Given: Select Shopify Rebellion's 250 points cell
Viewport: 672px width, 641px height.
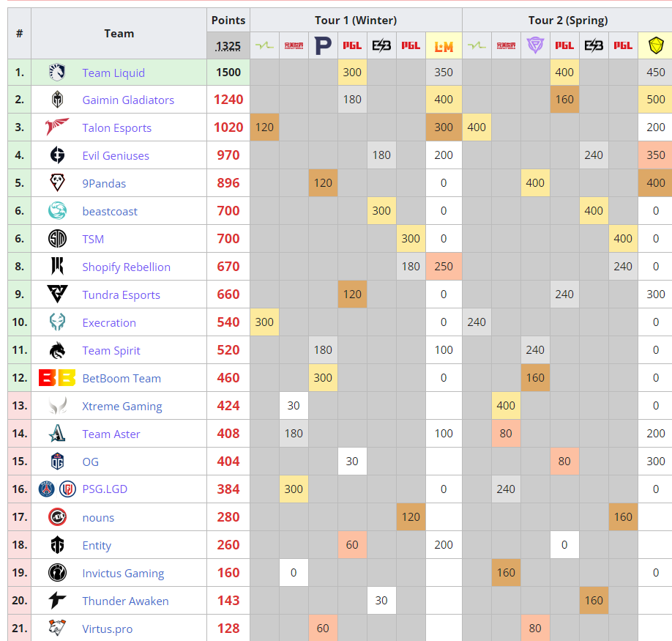Looking at the screenshot, I should (x=444, y=266).
